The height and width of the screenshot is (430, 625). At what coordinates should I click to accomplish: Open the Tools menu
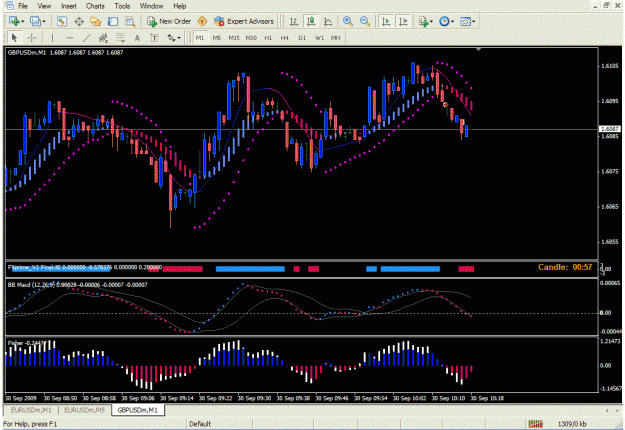[122, 6]
